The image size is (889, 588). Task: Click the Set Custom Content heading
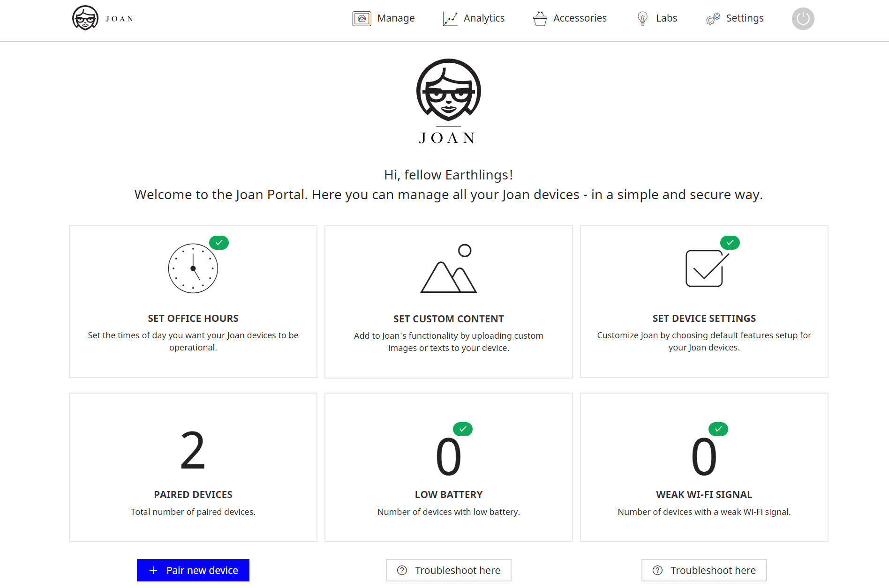tap(449, 319)
